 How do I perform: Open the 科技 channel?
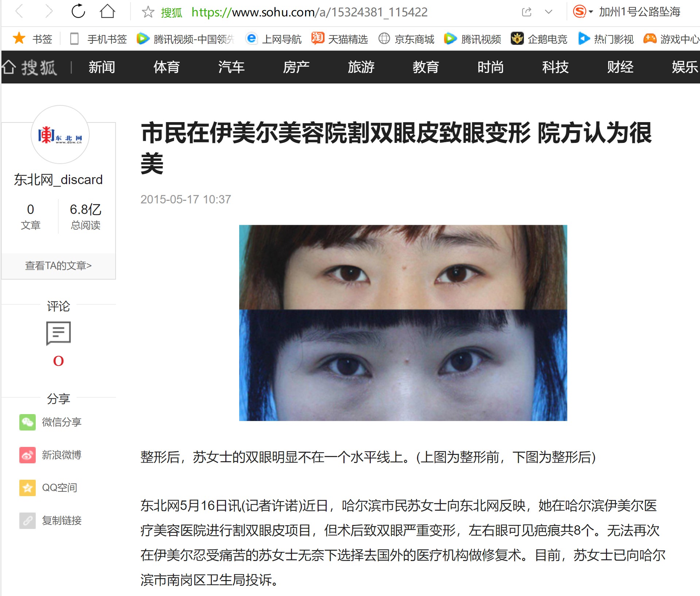[555, 67]
